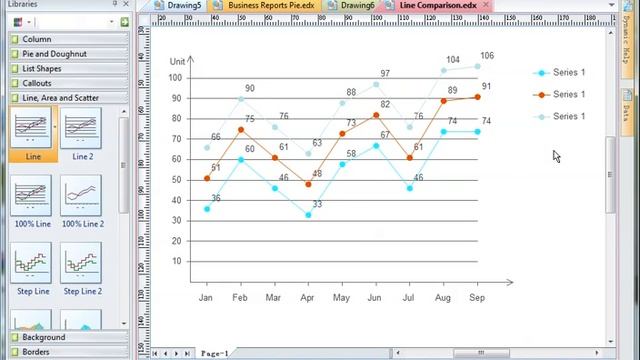Click the green library search go button
This screenshot has width=640, height=360.
[x=124, y=22]
